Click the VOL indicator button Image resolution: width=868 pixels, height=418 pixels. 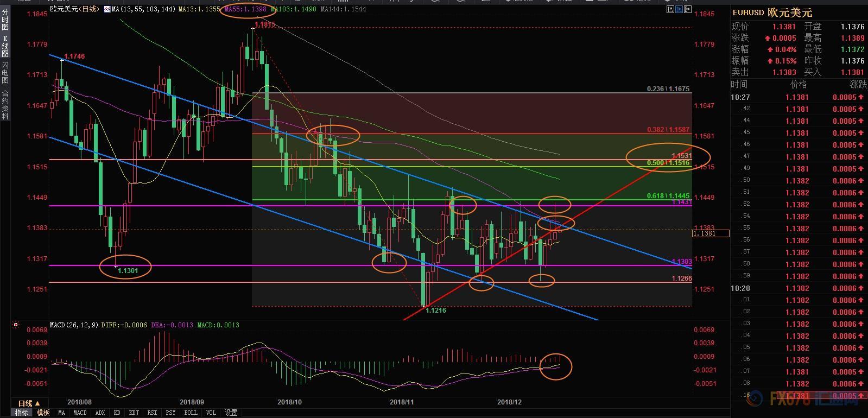pyautogui.click(x=211, y=413)
